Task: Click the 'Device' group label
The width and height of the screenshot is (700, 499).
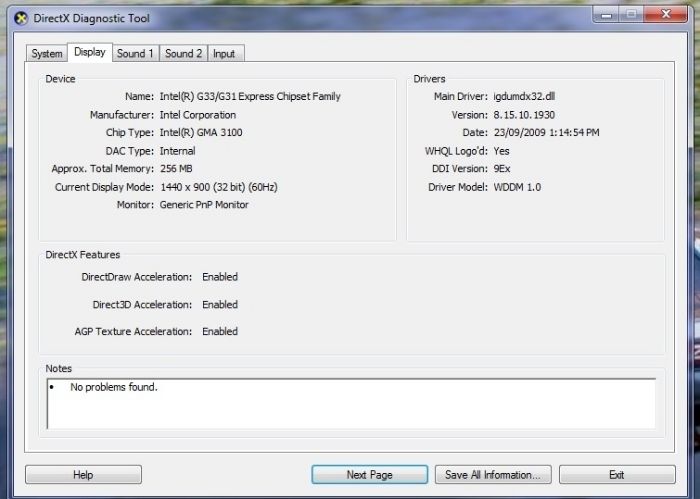Action: [60, 79]
